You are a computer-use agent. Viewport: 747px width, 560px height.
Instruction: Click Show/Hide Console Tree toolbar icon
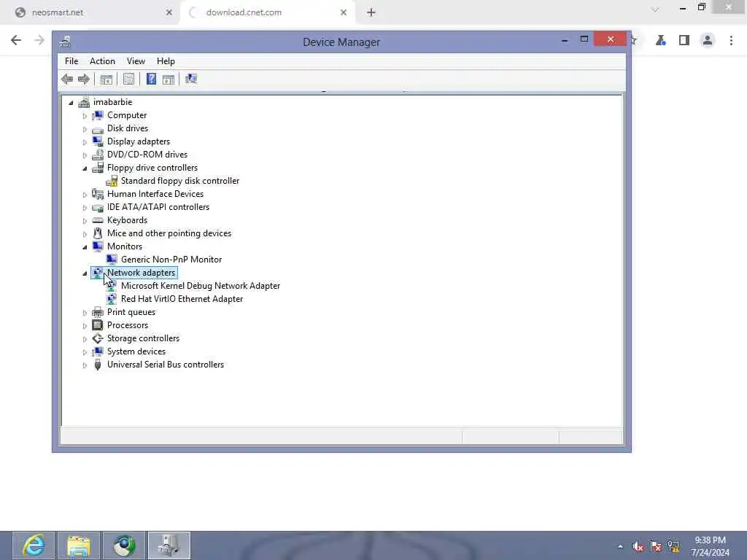pyautogui.click(x=107, y=79)
